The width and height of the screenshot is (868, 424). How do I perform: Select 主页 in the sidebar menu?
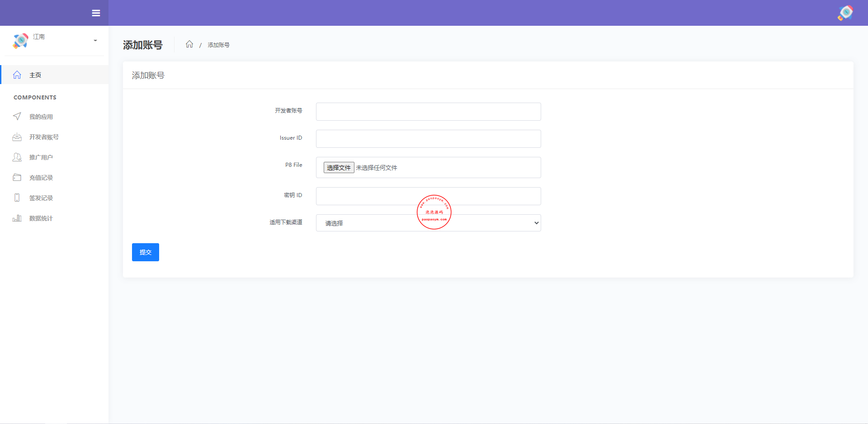(35, 75)
